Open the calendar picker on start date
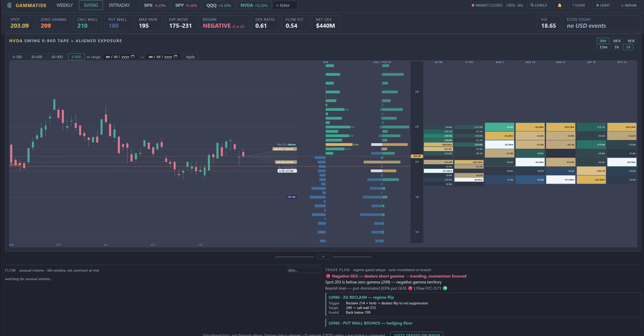The width and height of the screenshot is (644, 336). pos(133,57)
